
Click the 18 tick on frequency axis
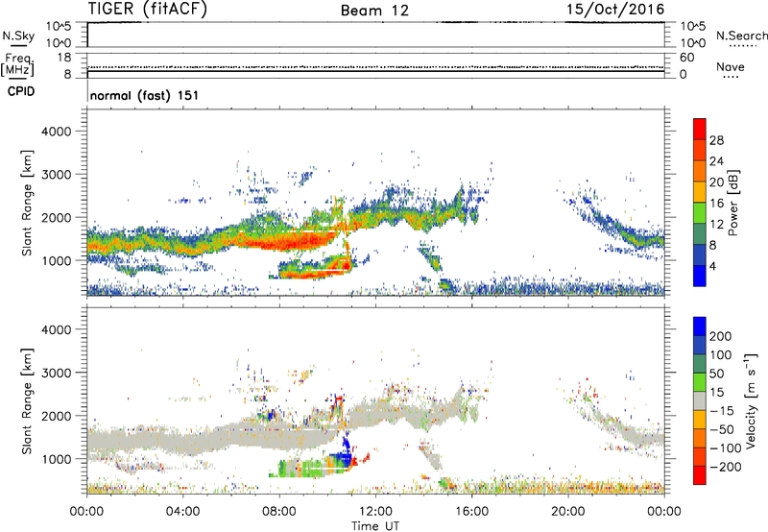coord(63,58)
